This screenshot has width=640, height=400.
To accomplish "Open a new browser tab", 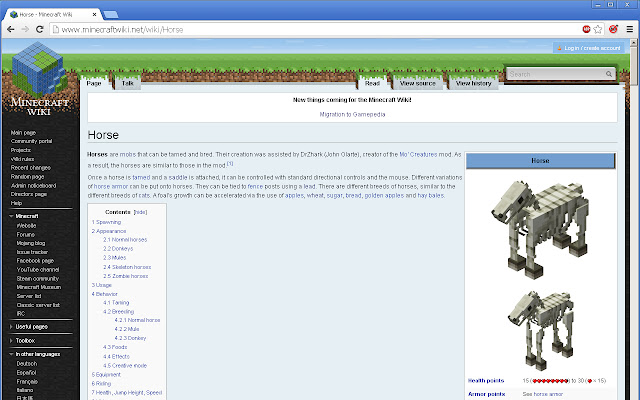I will click(x=111, y=15).
